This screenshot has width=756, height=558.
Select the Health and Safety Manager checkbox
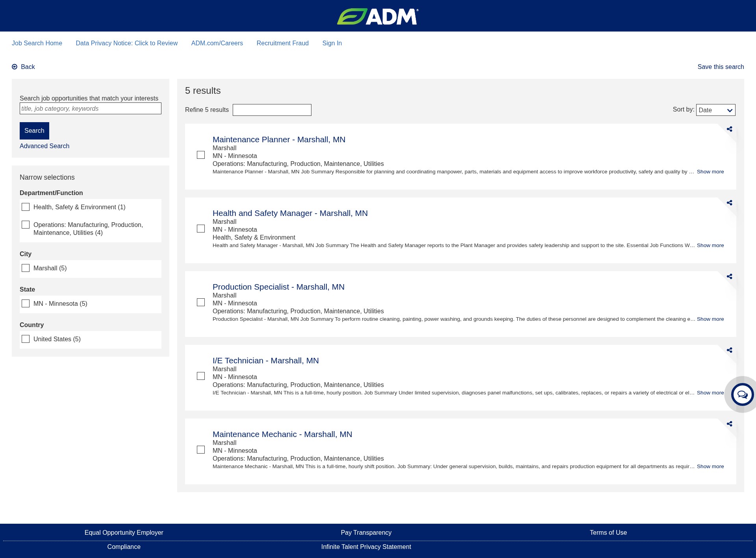201,229
